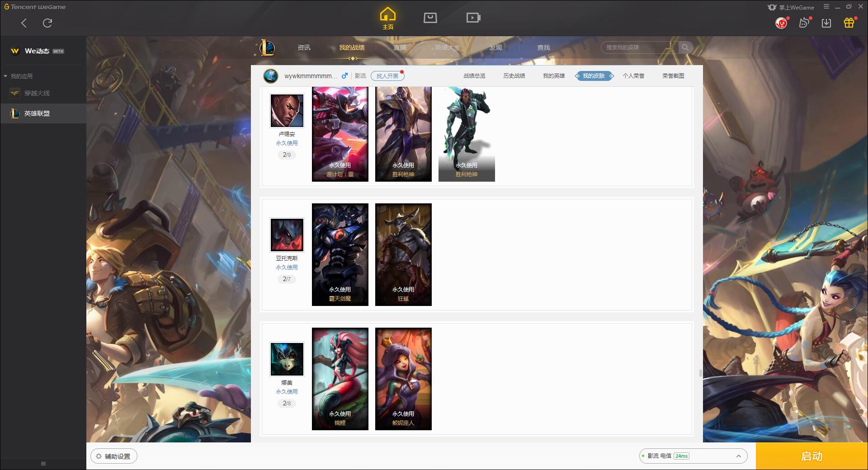
Task: Click 卢锡安's 2/9 skin count
Action: (287, 155)
